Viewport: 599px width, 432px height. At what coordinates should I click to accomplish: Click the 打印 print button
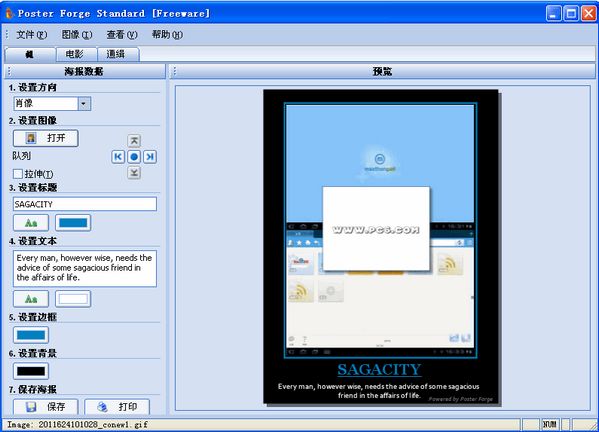(x=117, y=406)
